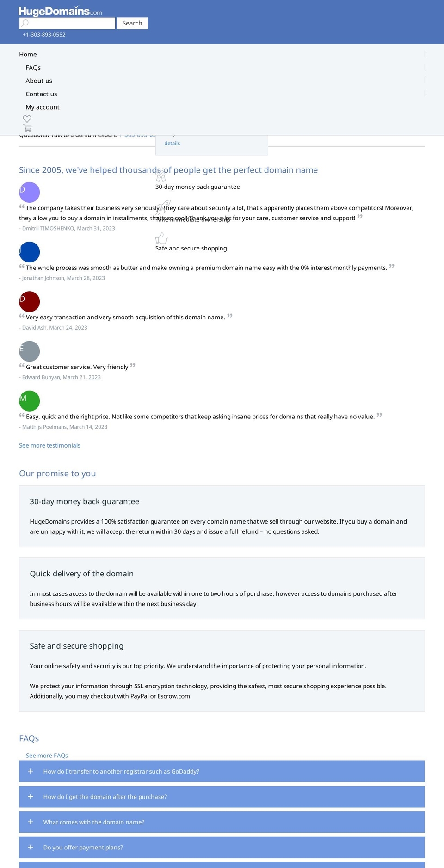Expand 'Do you offer payment plans?' question
The height and width of the screenshot is (868, 444).
pyautogui.click(x=222, y=848)
